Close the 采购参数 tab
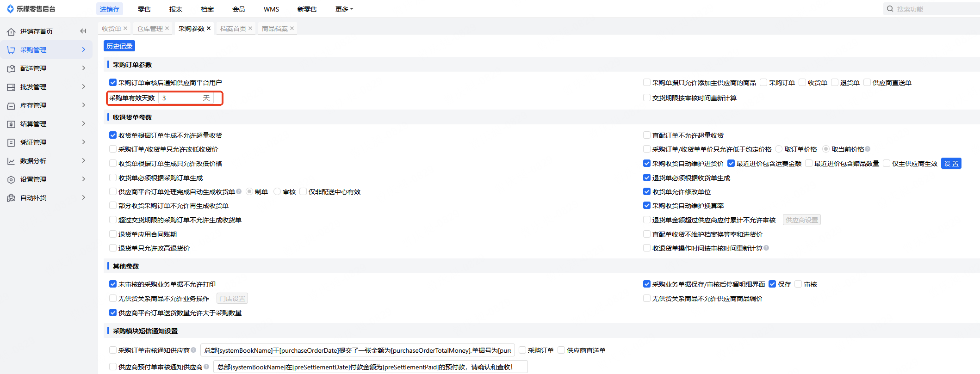The image size is (980, 374). tap(209, 28)
